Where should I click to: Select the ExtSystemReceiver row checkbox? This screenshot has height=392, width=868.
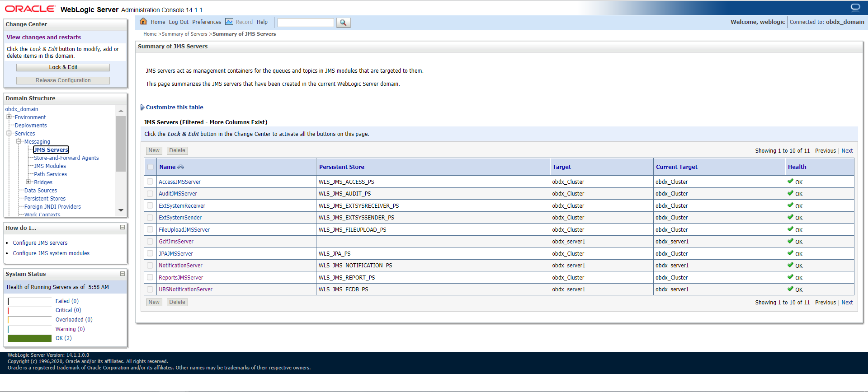150,205
